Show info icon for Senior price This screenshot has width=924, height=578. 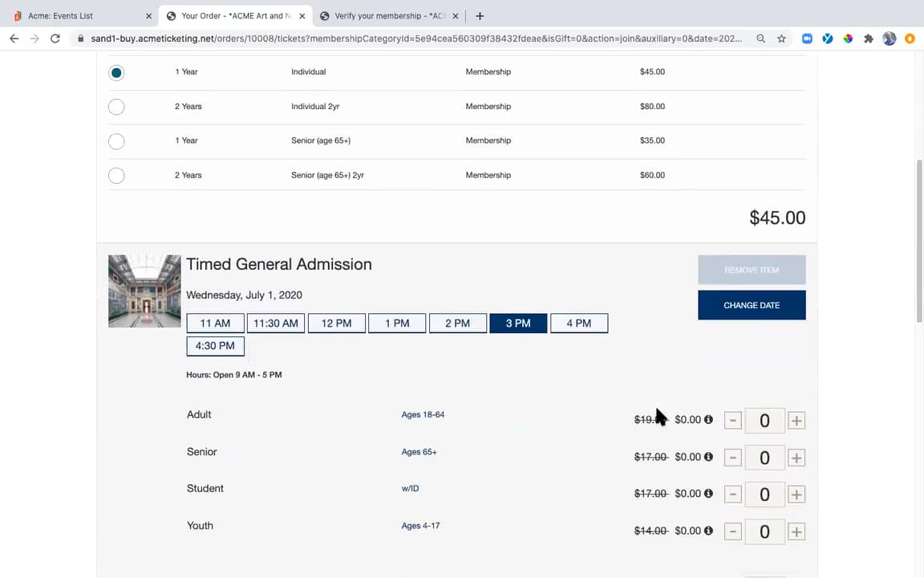click(708, 457)
